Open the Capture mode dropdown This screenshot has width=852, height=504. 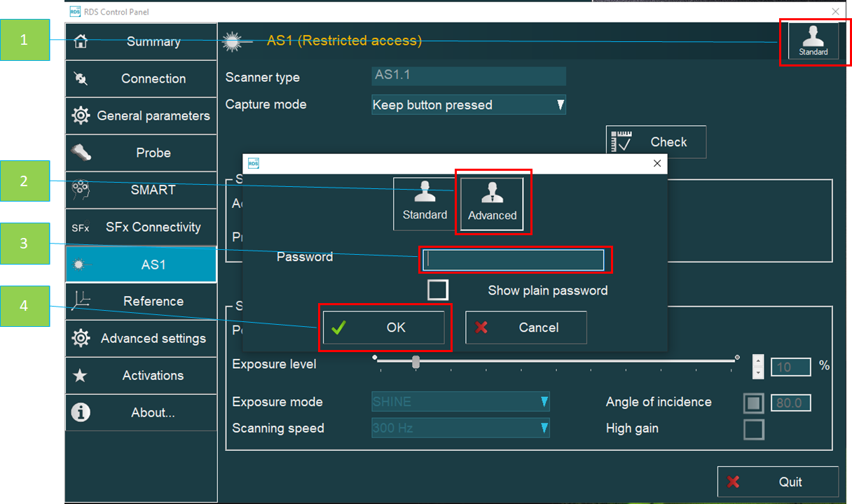559,104
